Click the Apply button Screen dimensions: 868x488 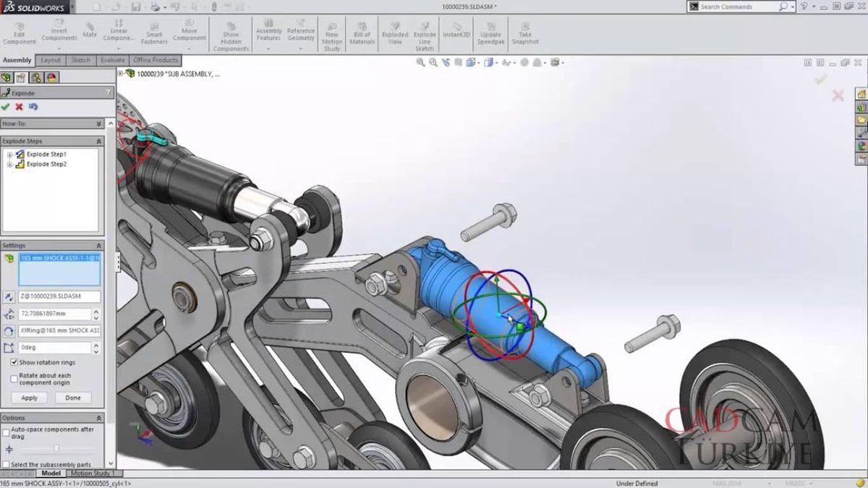tap(30, 397)
